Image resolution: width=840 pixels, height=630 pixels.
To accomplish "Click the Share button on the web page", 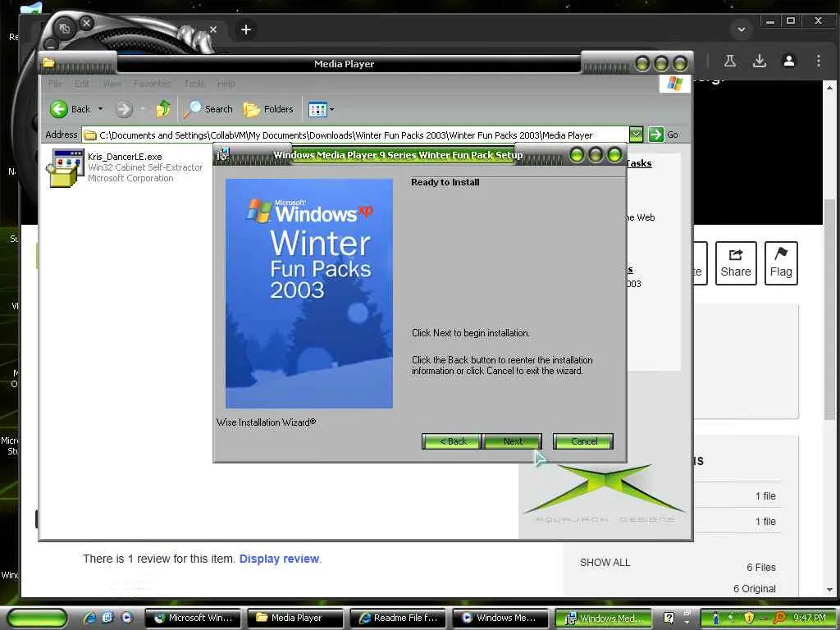I will (736, 263).
